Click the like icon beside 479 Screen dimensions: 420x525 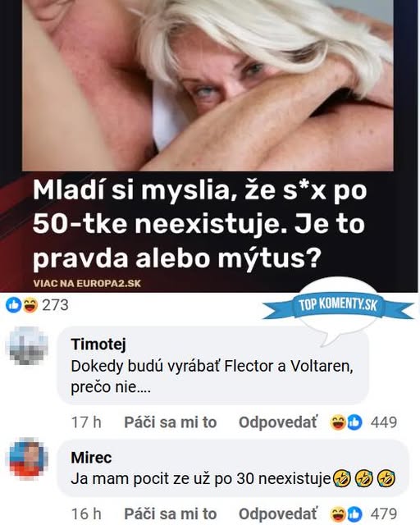tap(354, 514)
